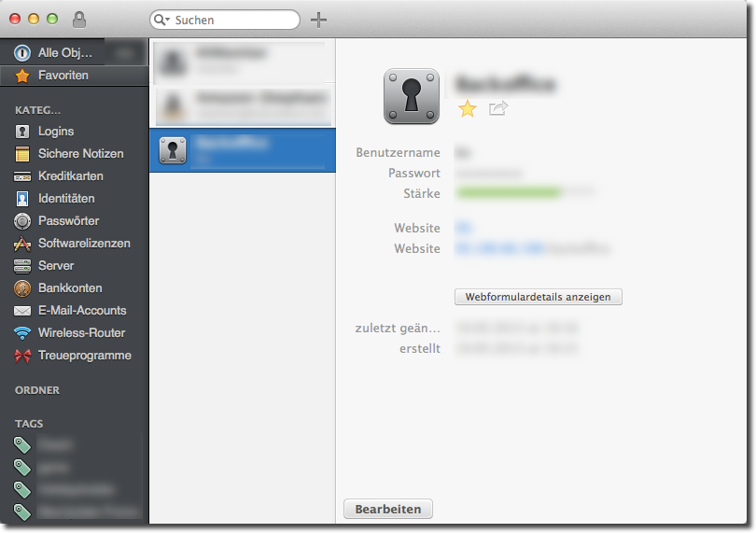Select Alle Objekte in the sidebar
This screenshot has height=533, width=756.
click(x=65, y=52)
